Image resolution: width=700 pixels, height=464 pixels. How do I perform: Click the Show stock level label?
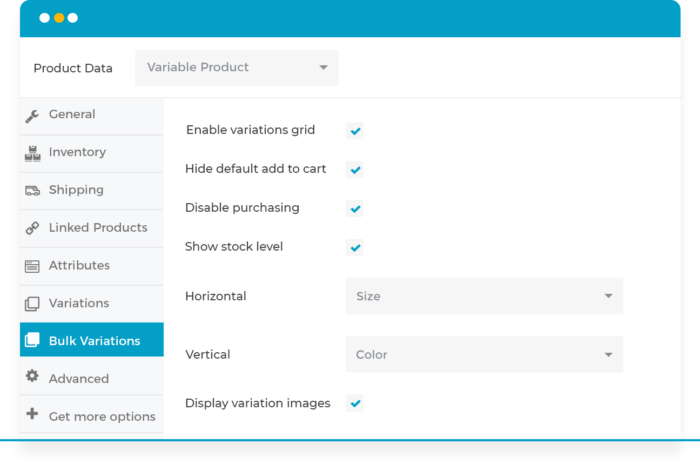[234, 247]
